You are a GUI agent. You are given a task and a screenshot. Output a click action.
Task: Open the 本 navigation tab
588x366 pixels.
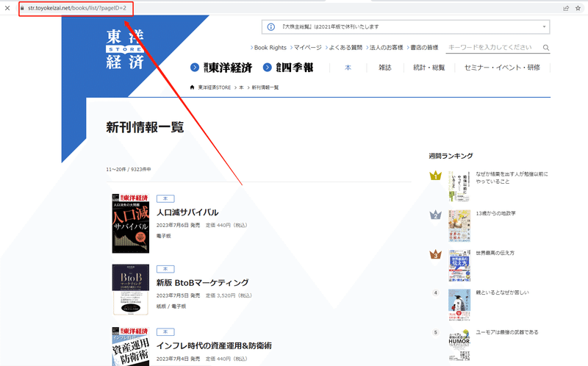pyautogui.click(x=348, y=68)
